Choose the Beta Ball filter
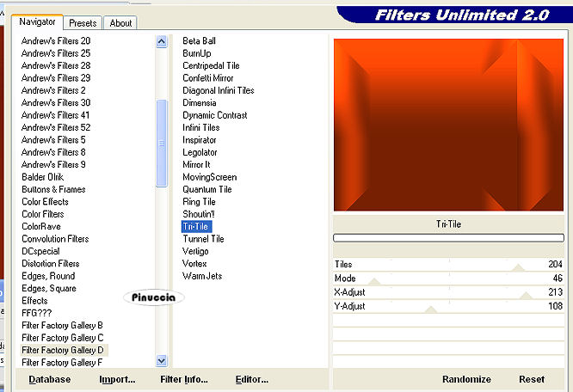Image resolution: width=573 pixels, height=392 pixels. 199,41
